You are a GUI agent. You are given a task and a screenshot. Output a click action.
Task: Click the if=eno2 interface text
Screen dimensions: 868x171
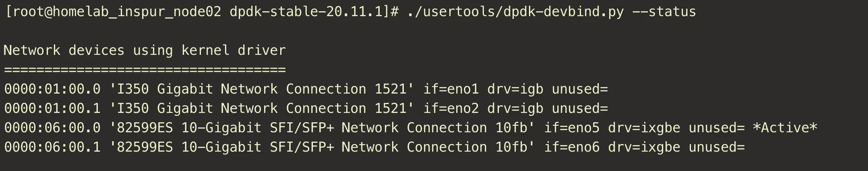[451, 109]
